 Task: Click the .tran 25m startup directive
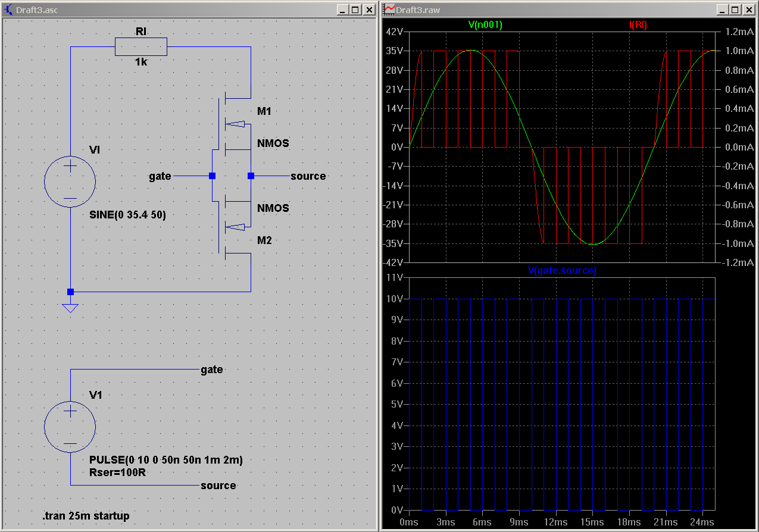(x=86, y=515)
